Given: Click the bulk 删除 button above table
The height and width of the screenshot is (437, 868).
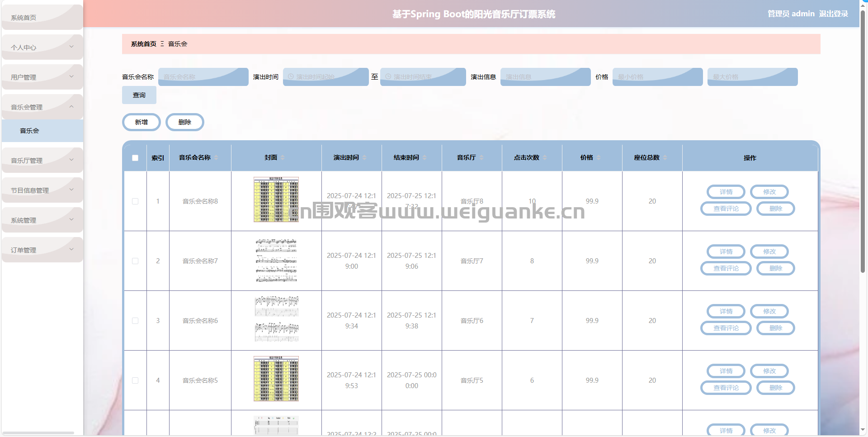Looking at the screenshot, I should point(185,122).
